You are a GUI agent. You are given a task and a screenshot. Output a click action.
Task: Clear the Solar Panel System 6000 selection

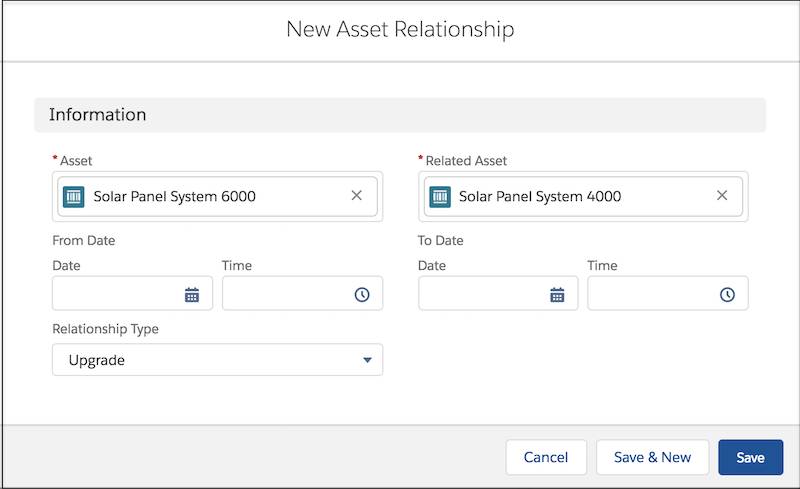356,196
